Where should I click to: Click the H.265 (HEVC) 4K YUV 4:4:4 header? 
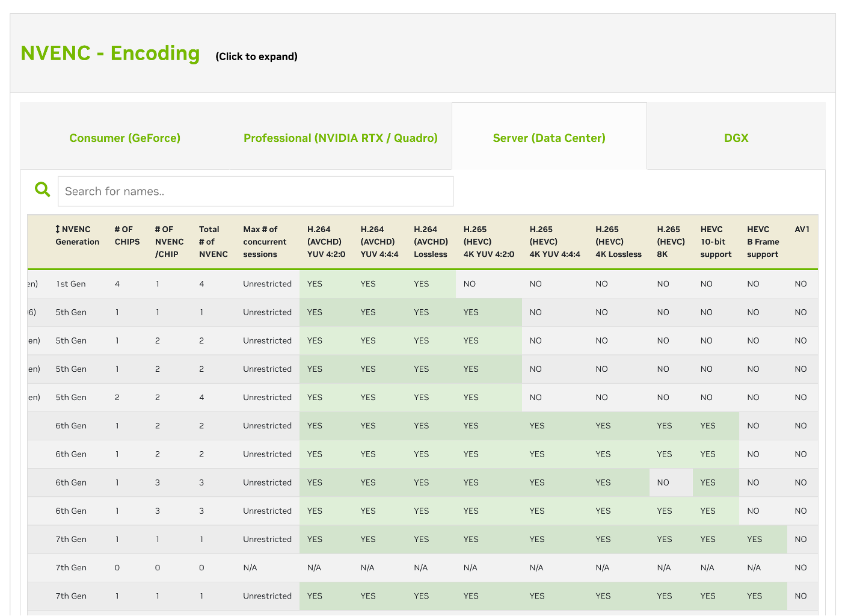(x=554, y=242)
